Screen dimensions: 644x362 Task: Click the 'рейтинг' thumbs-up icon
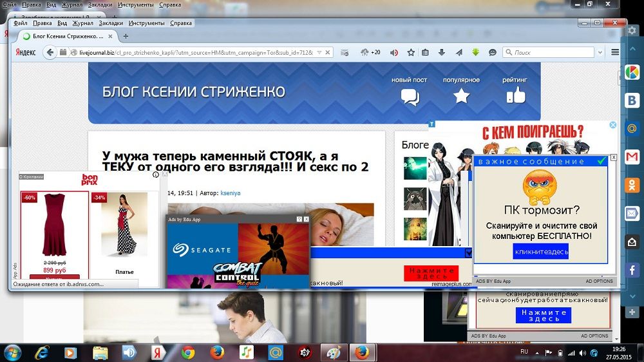tap(515, 95)
